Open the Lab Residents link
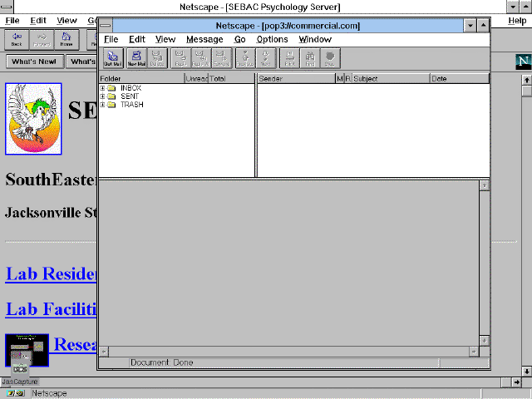Screen dimensions: 532x399 point(52,273)
